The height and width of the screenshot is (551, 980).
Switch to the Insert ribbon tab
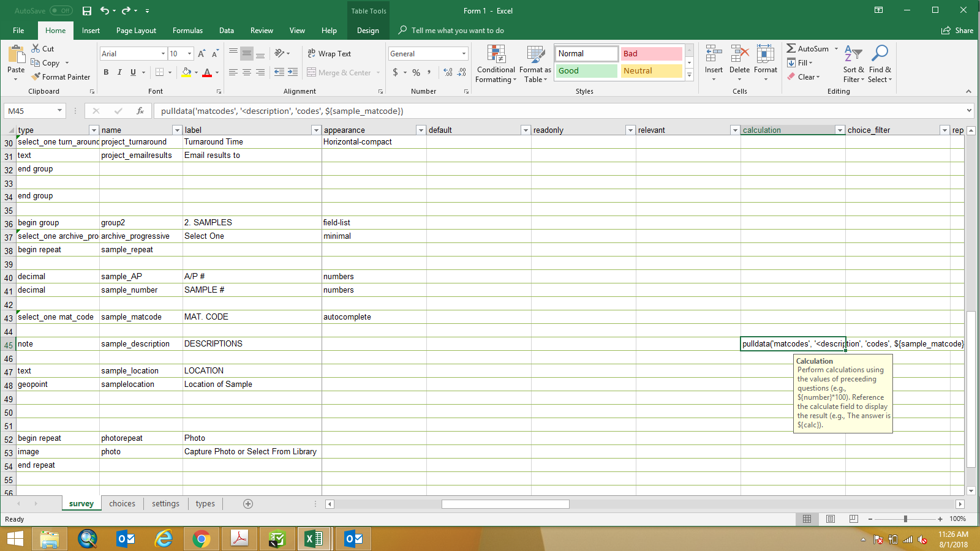coord(91,31)
